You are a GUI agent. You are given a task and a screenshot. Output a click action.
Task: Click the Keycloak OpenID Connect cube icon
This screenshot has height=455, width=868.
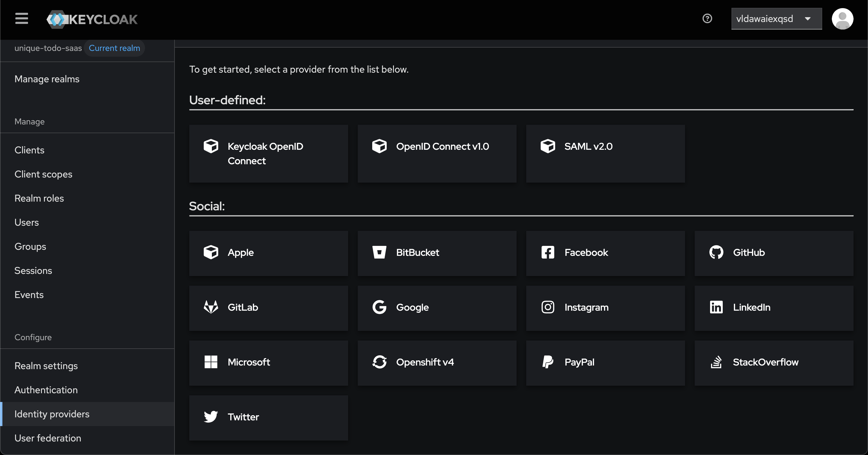[211, 146]
